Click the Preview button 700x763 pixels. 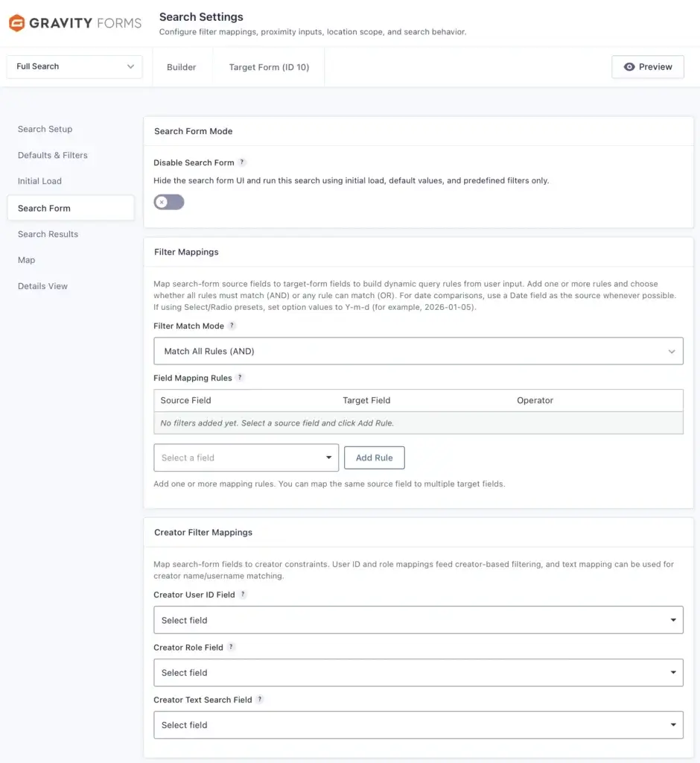point(648,66)
